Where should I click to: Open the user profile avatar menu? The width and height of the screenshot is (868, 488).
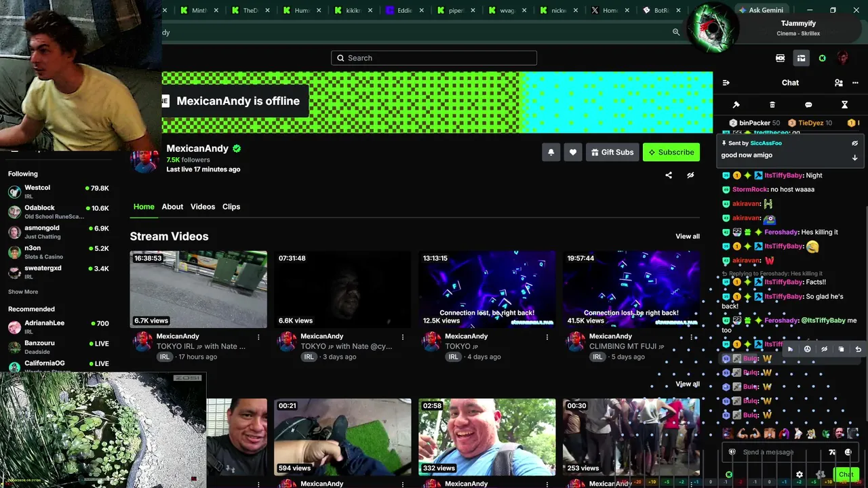(x=842, y=58)
